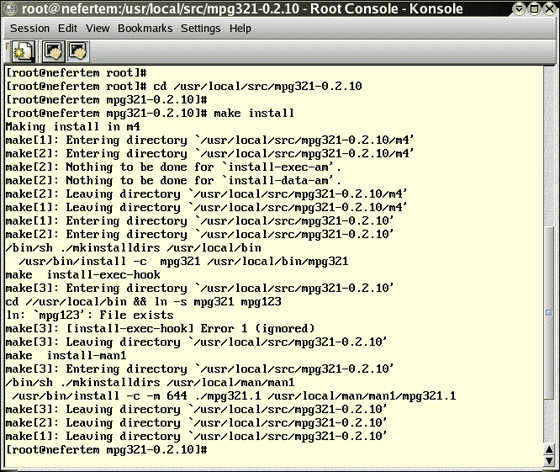Select the first shell session icon
Image resolution: width=560 pixels, height=472 pixels.
click(53, 52)
